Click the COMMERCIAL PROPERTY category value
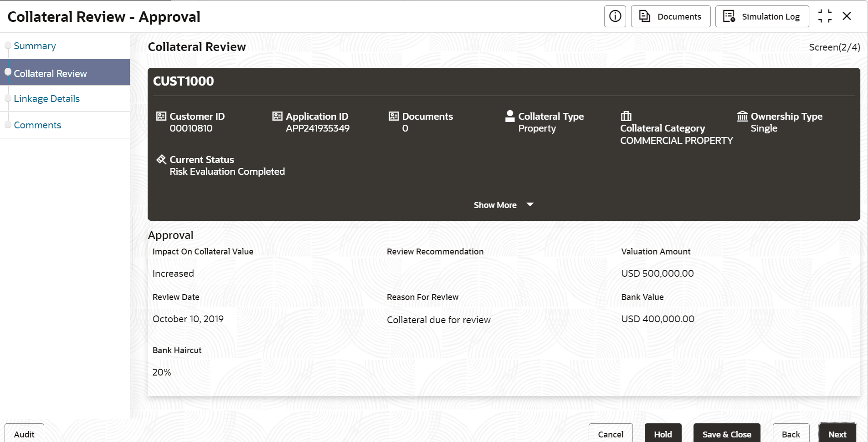The width and height of the screenshot is (868, 442). [x=677, y=141]
